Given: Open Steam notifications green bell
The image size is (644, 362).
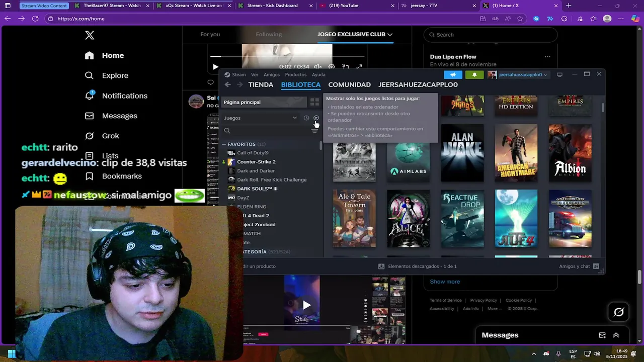Looking at the screenshot, I should coord(474,74).
